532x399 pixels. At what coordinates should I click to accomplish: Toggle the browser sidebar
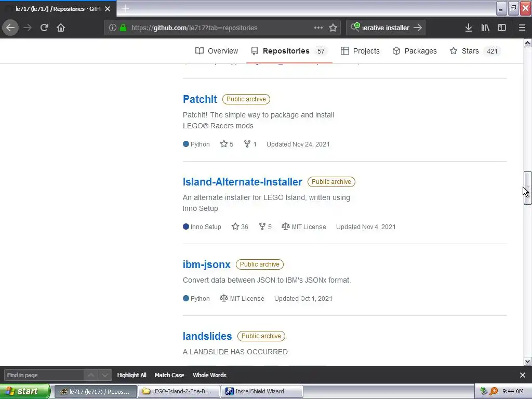point(502,28)
